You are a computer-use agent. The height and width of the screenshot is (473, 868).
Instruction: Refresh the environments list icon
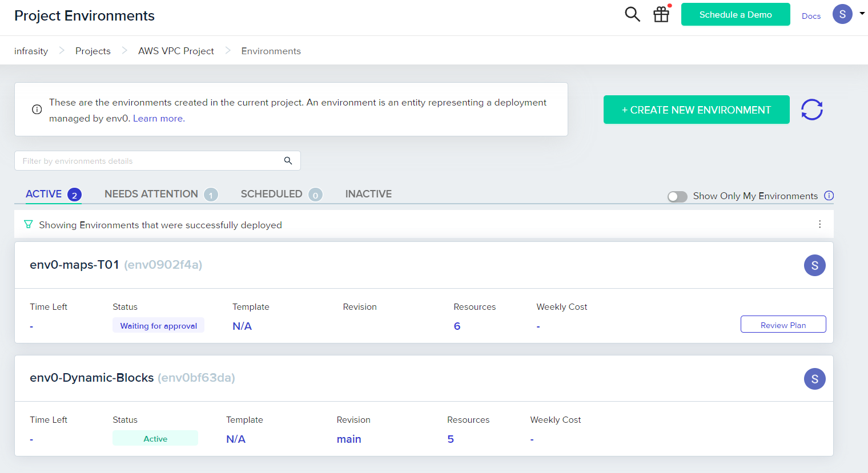click(x=811, y=110)
